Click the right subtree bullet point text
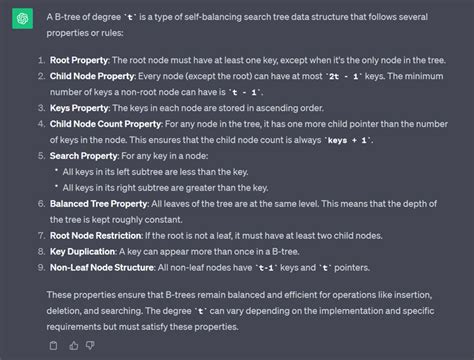The height and width of the screenshot is (360, 474). click(165, 188)
